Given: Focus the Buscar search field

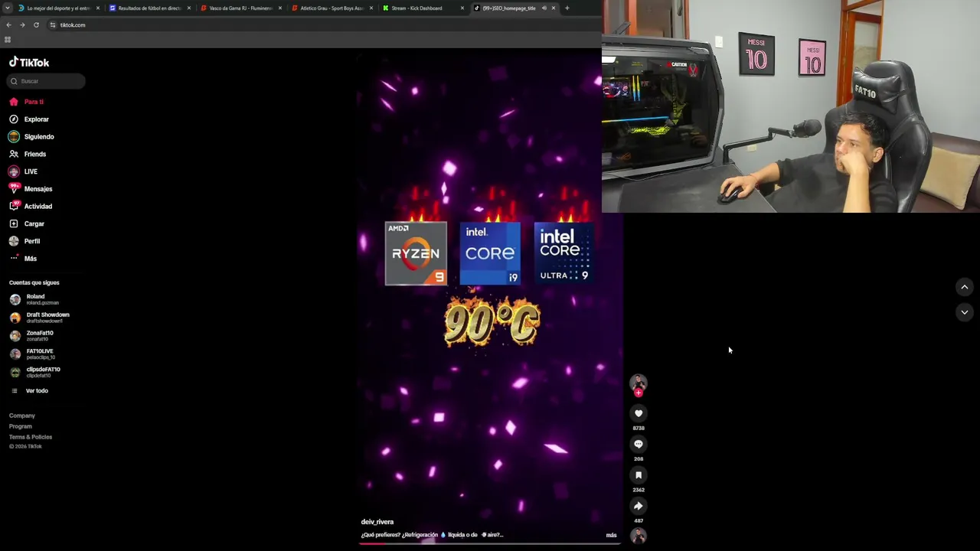Looking at the screenshot, I should click(47, 81).
